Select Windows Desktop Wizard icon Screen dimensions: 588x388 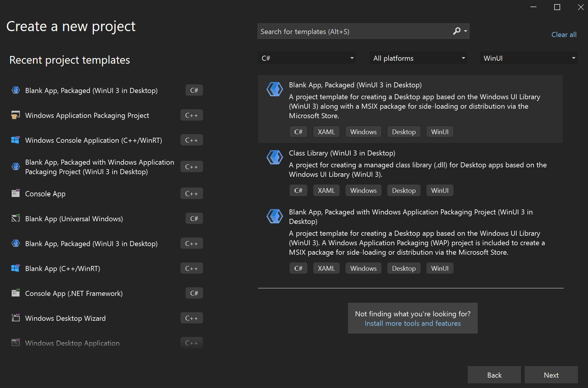pyautogui.click(x=15, y=318)
